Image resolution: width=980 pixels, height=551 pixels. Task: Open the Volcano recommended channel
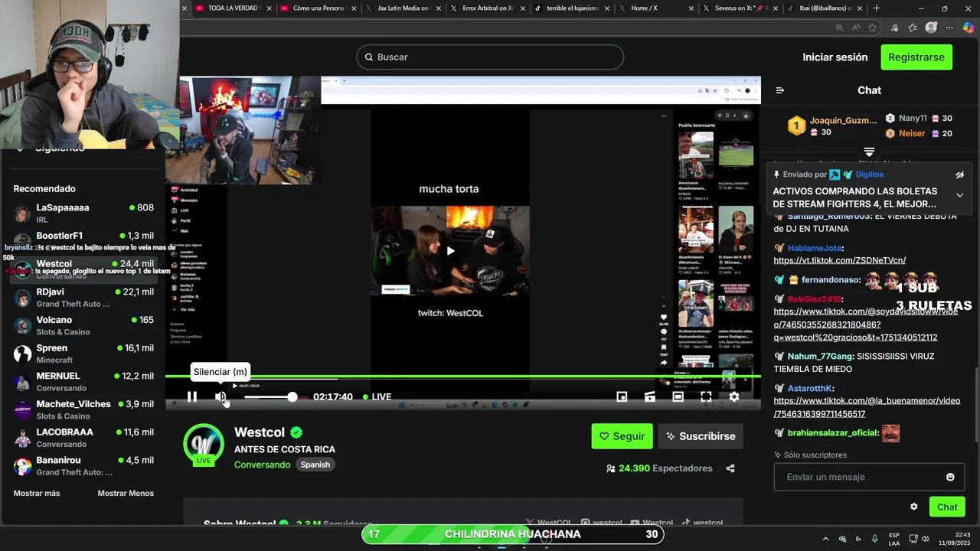pos(83,325)
